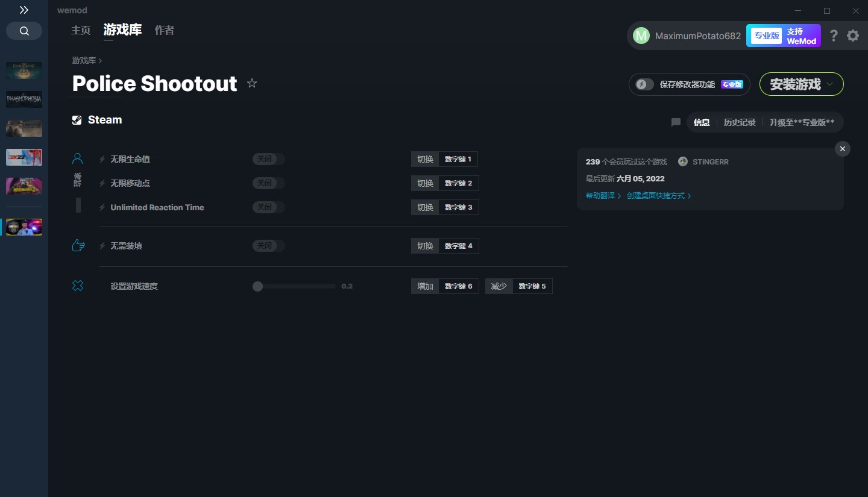Click lightning icon beside 无需装填
868x497 pixels.
[102, 246]
